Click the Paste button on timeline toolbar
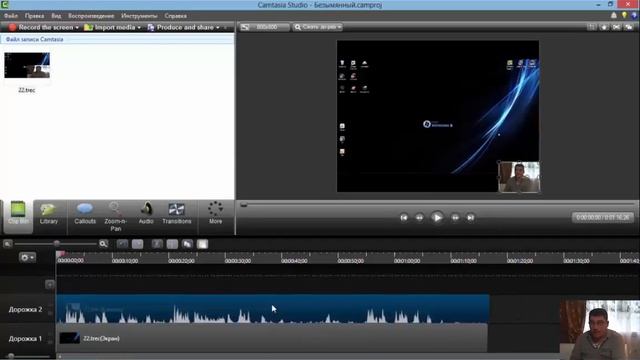640x360 pixels. [202, 244]
